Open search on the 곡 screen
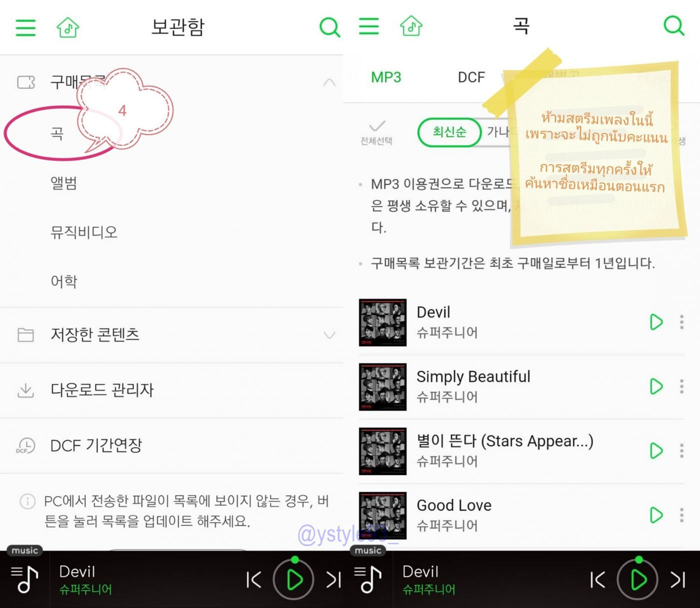 tap(673, 25)
